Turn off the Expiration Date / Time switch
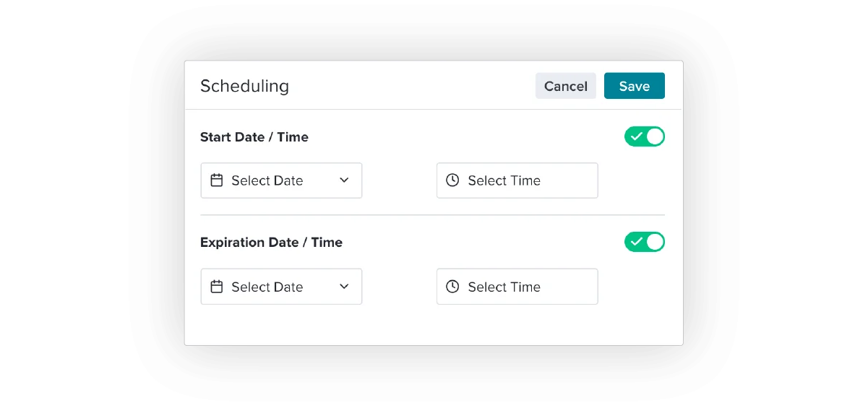 644,242
